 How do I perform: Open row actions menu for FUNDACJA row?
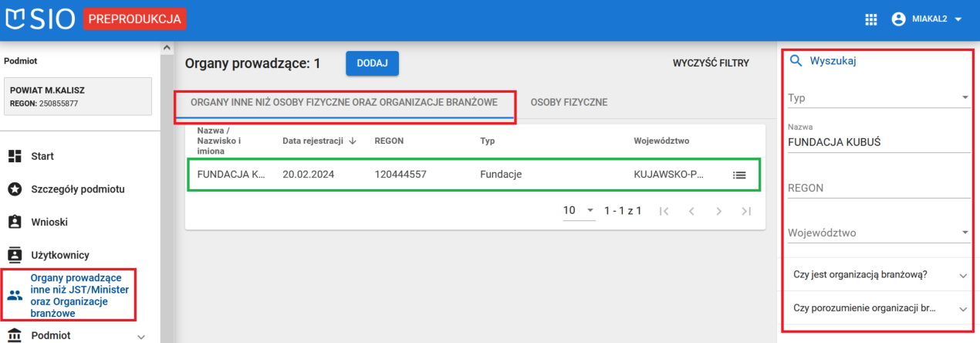739,175
